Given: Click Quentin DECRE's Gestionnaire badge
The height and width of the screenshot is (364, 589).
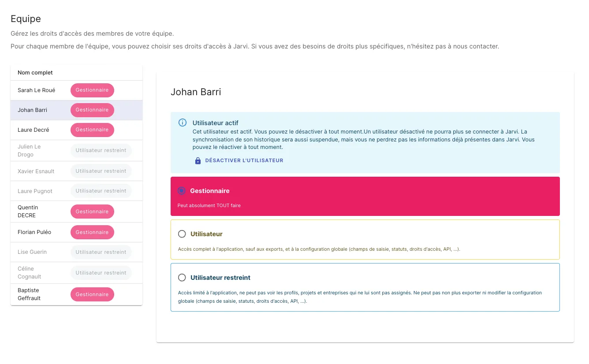Looking at the screenshot, I should [x=92, y=212].
